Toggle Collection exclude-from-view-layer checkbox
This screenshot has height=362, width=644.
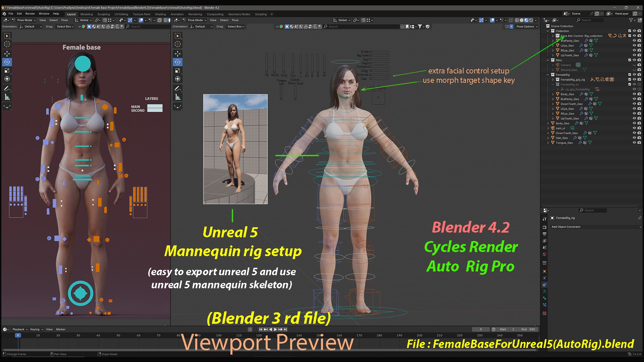point(630,31)
